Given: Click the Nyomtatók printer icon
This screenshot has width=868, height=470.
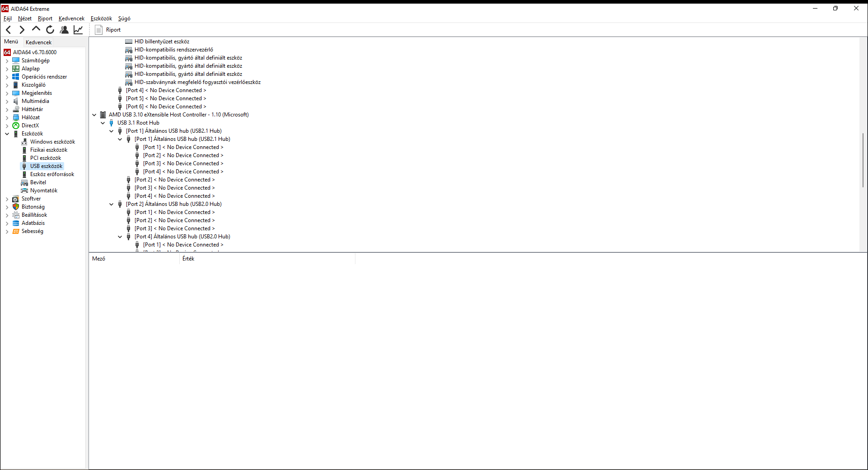Looking at the screenshot, I should click(24, 191).
